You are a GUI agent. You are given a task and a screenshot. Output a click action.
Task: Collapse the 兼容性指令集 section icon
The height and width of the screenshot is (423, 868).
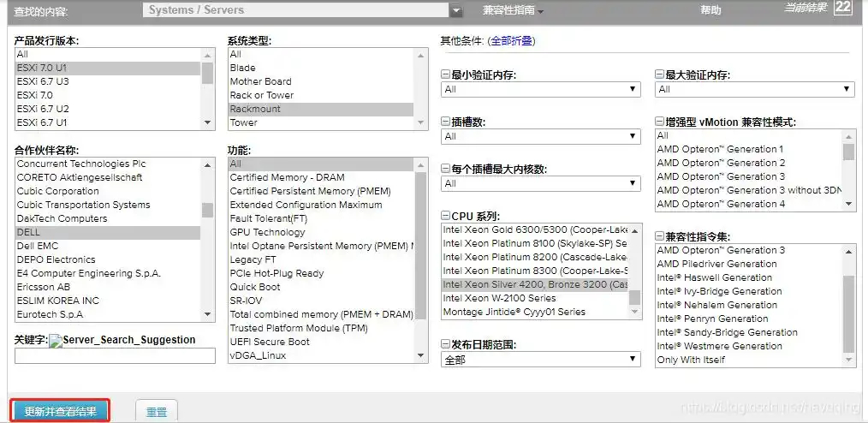pyautogui.click(x=659, y=237)
